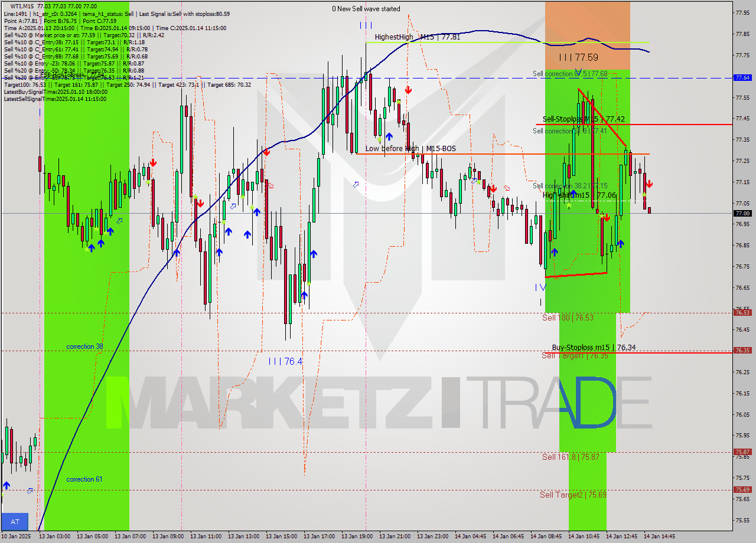Select the 'Sell 161.8 | 75.87' label
Screen dimensions: 756x543
(571, 457)
